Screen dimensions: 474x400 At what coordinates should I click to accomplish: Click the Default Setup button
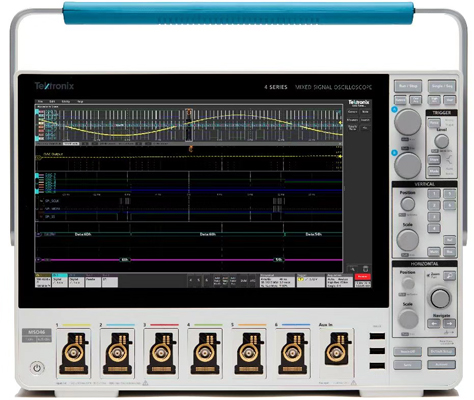click(x=442, y=352)
